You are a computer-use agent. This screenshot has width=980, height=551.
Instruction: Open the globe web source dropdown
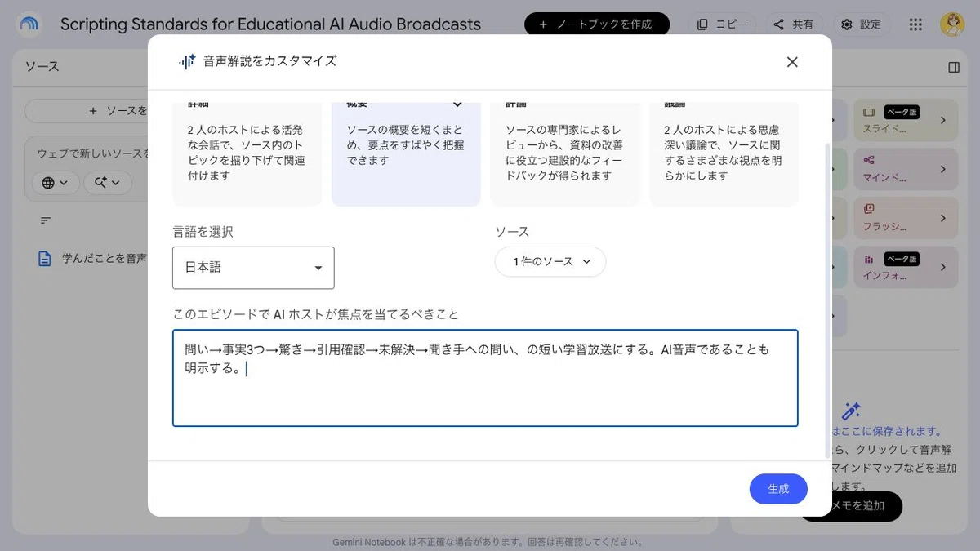tap(56, 183)
